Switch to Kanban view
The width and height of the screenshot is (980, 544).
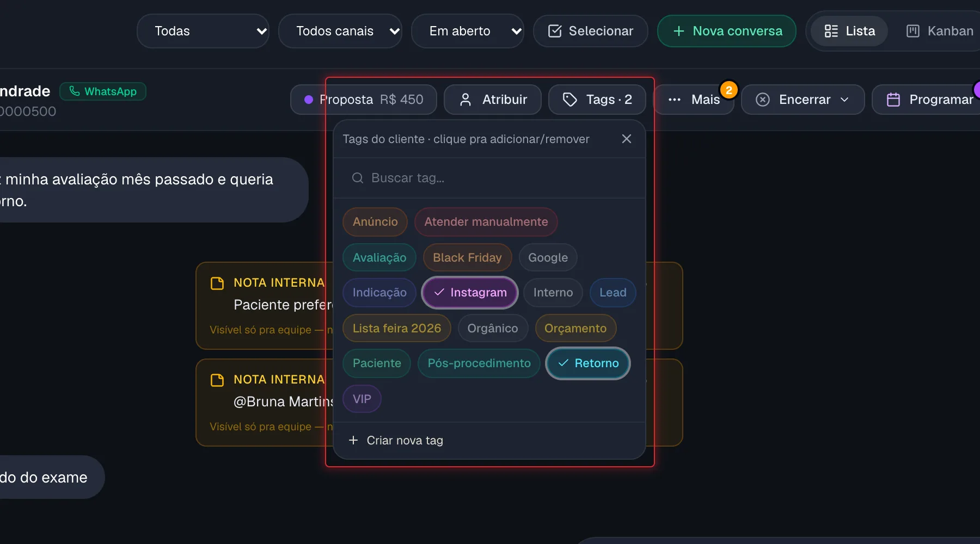point(940,31)
